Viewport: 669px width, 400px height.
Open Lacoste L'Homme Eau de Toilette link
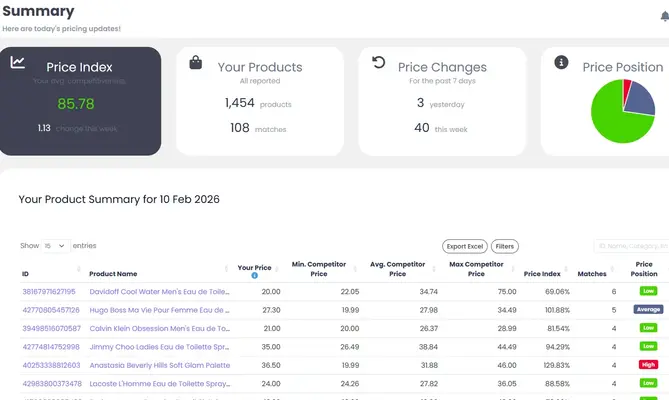click(x=160, y=383)
